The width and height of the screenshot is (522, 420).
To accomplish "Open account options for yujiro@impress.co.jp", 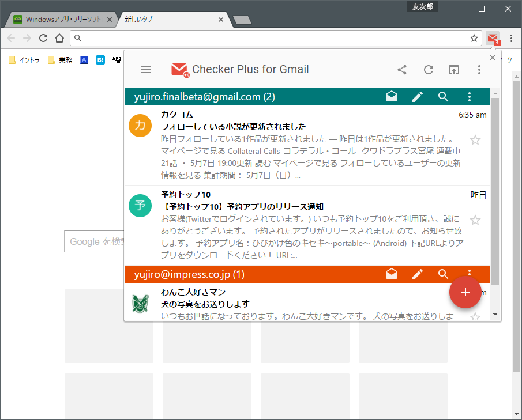I will (x=469, y=274).
